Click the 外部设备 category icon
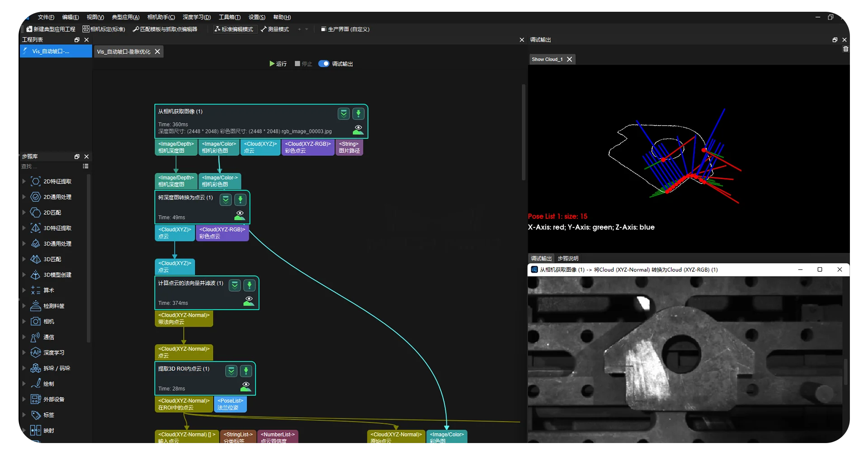 [36, 399]
